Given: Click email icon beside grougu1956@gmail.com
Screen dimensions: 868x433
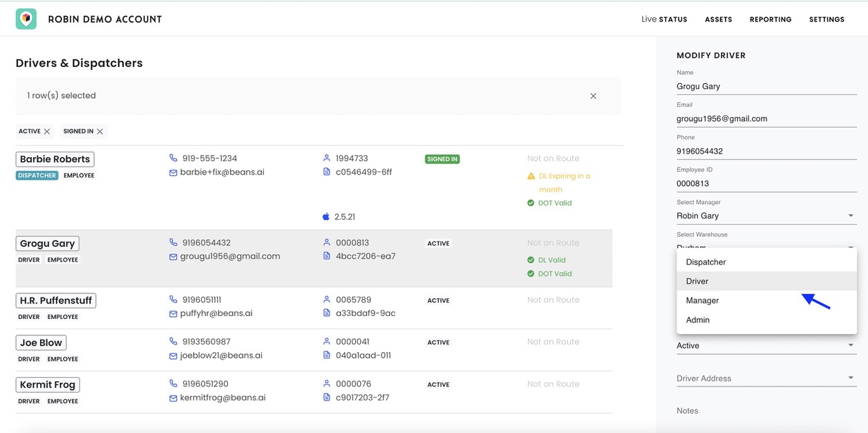Looking at the screenshot, I should [173, 257].
